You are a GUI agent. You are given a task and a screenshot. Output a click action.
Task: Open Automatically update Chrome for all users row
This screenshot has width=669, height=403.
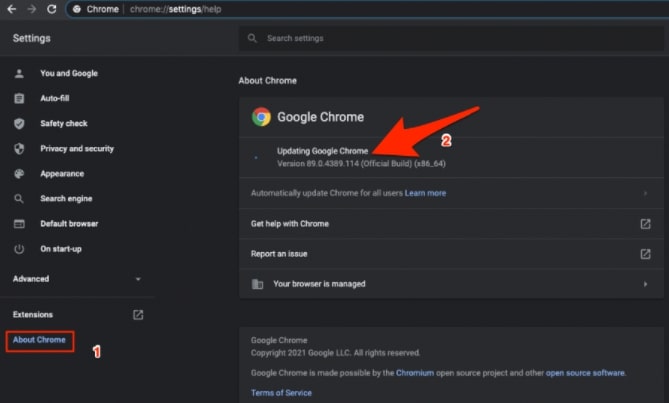[x=451, y=193]
